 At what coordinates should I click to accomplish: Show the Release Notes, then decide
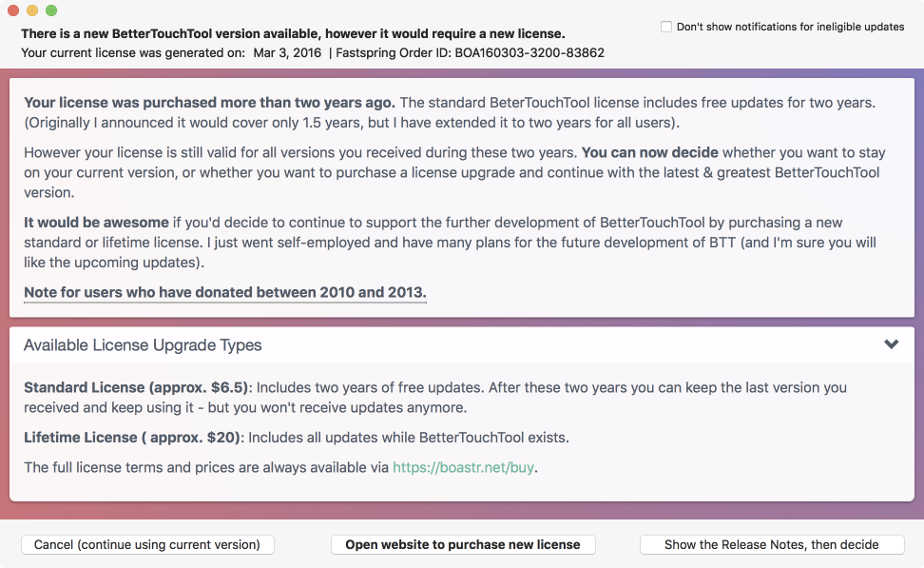771,544
